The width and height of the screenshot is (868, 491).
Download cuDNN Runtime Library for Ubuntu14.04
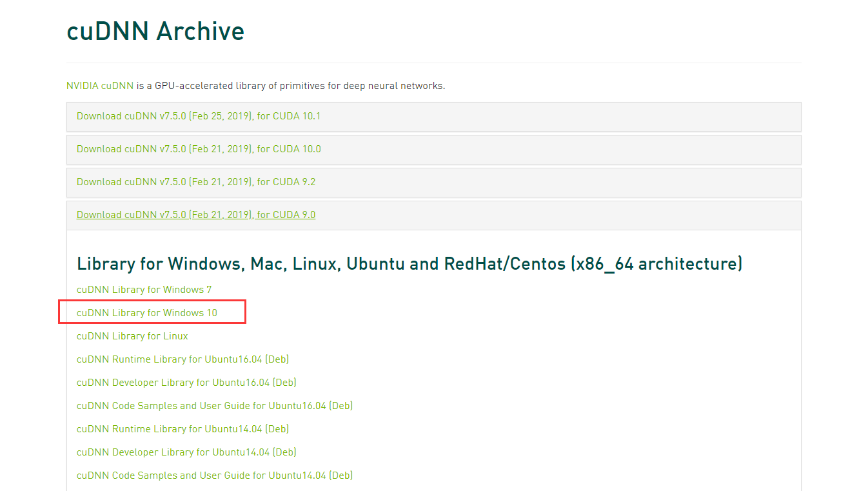click(182, 429)
